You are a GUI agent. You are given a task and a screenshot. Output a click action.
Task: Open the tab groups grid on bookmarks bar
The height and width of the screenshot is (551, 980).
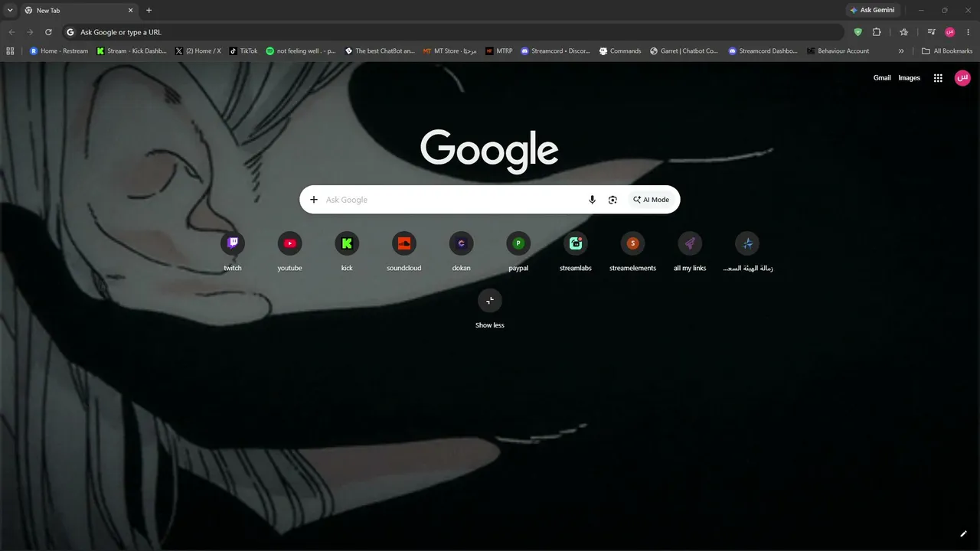coord(10,51)
